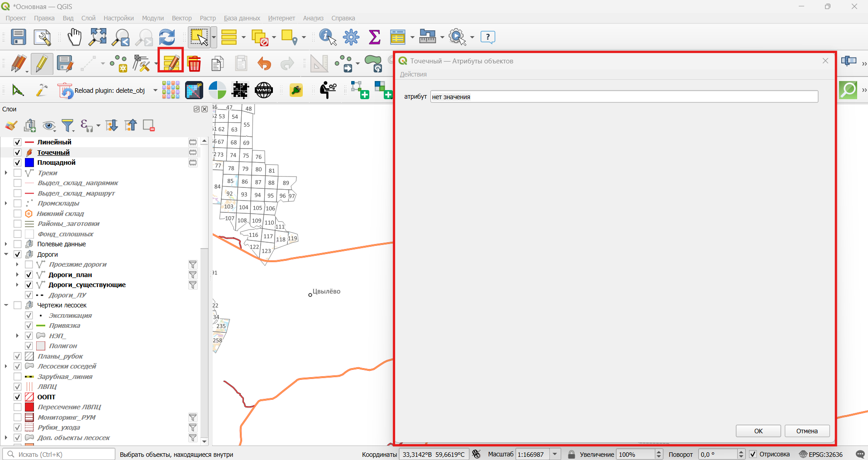Collapse the Дороги layer group
Image resolution: width=868 pixels, height=460 pixels.
[6, 254]
